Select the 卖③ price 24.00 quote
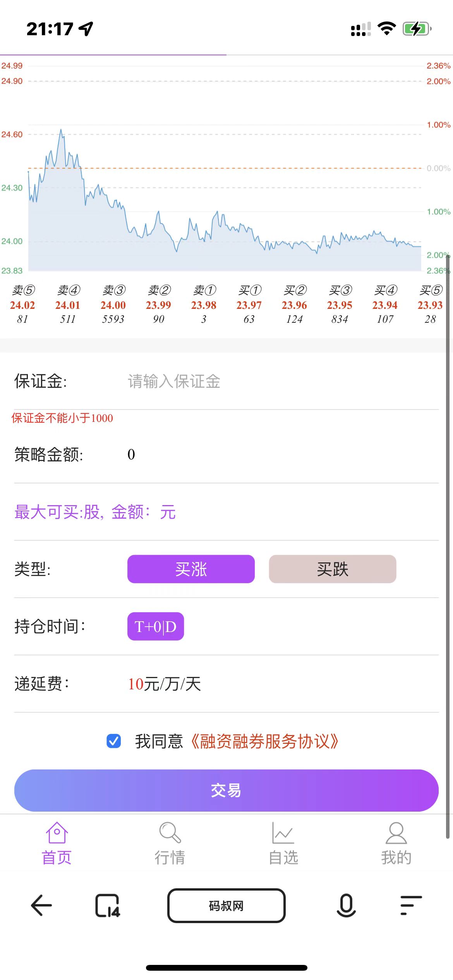453x980 pixels. (113, 305)
